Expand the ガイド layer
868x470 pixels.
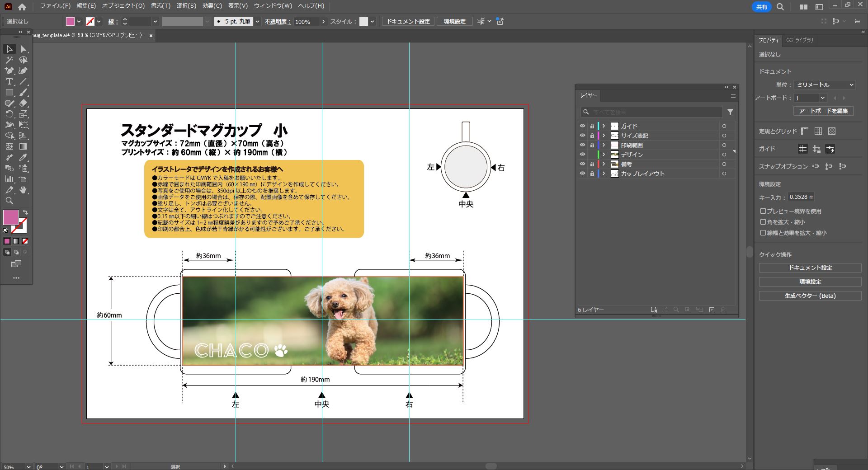pos(604,126)
